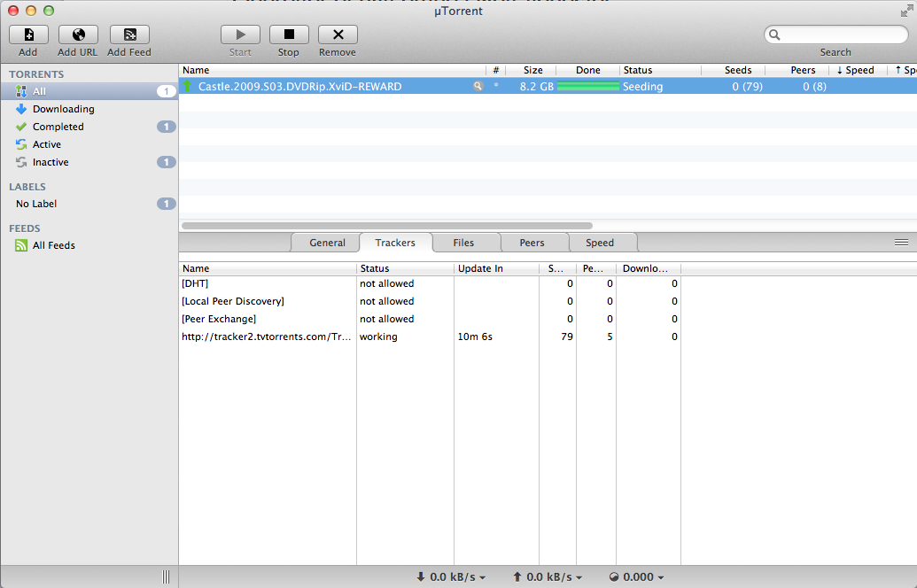Click the Add Feed RSS icon
This screenshot has width=917, height=588.
click(129, 35)
